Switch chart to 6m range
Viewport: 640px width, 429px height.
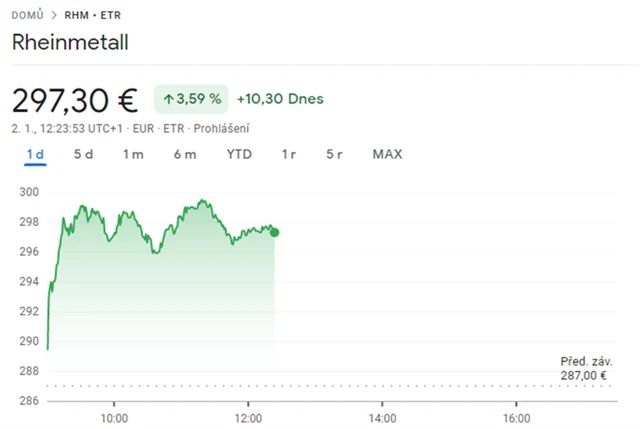185,154
